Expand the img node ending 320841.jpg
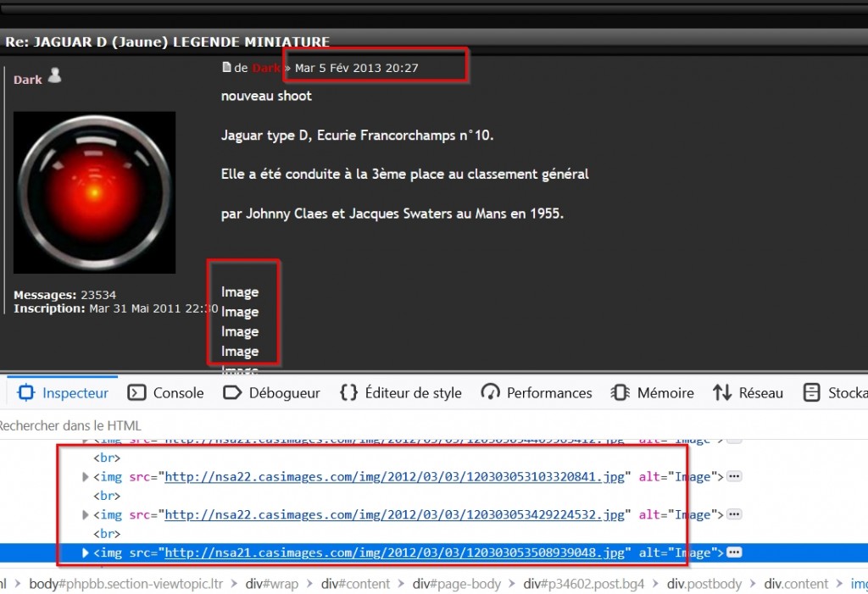The height and width of the screenshot is (594, 868). click(85, 476)
